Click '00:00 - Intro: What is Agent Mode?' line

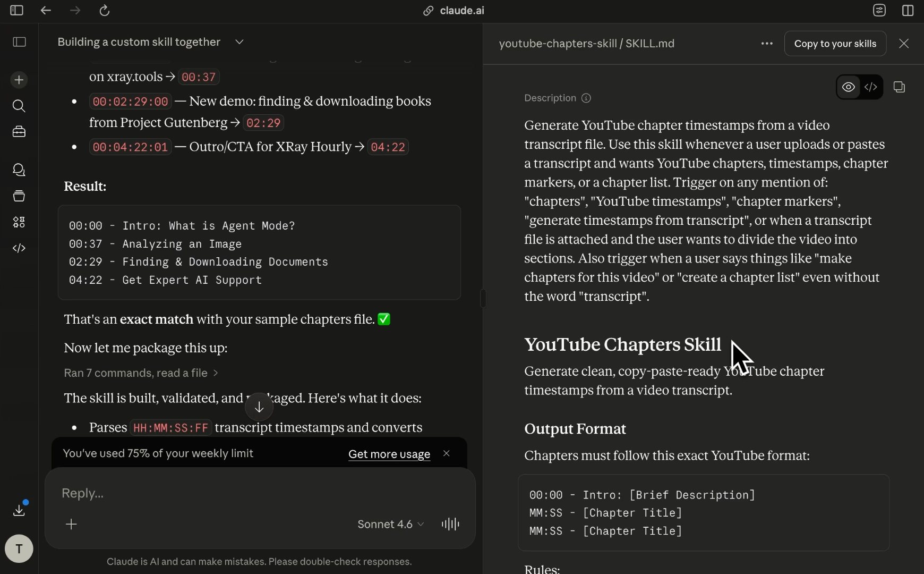point(182,226)
